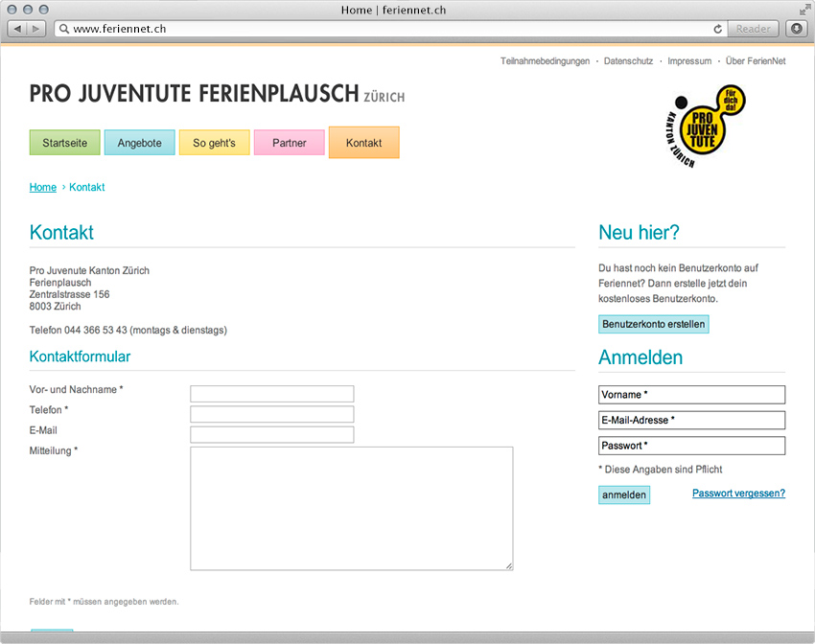815x644 pixels.
Task: Open the Über FerienNet link
Action: [x=756, y=61]
